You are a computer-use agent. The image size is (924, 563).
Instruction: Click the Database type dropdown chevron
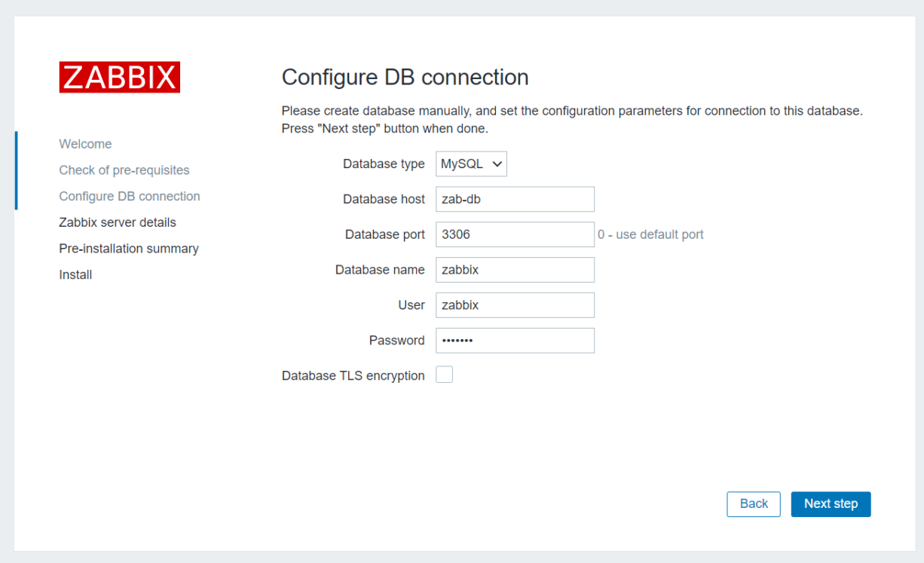point(496,164)
